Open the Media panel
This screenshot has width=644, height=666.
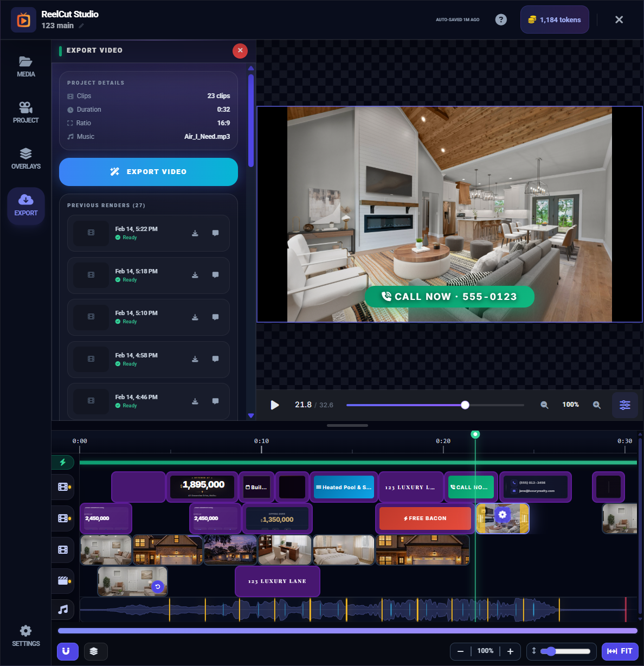(x=25, y=65)
